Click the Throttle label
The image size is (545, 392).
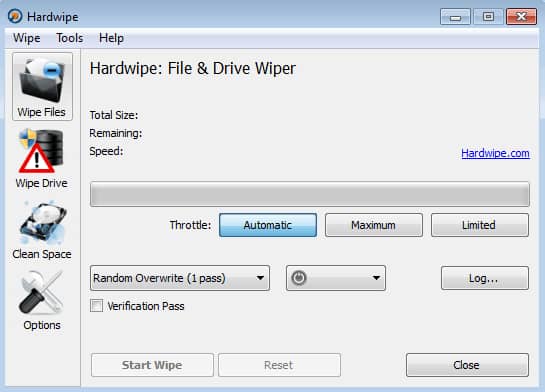pyautogui.click(x=190, y=225)
